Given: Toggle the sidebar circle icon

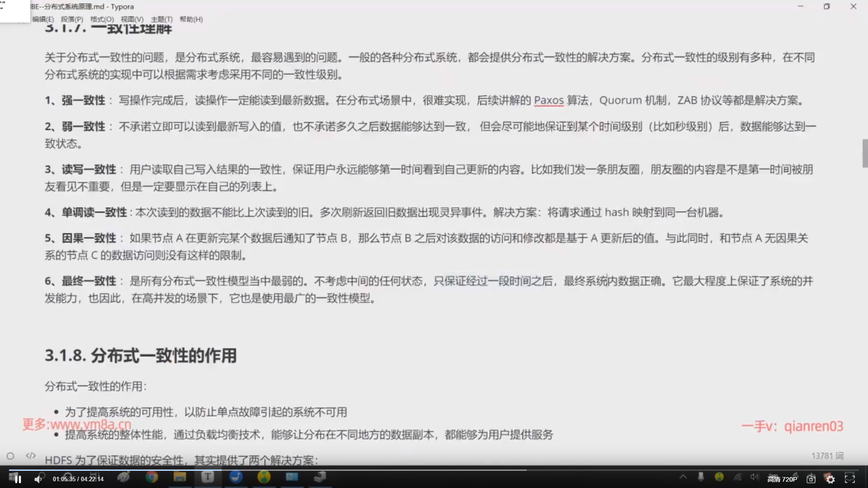Looking at the screenshot, I should click(10, 456).
